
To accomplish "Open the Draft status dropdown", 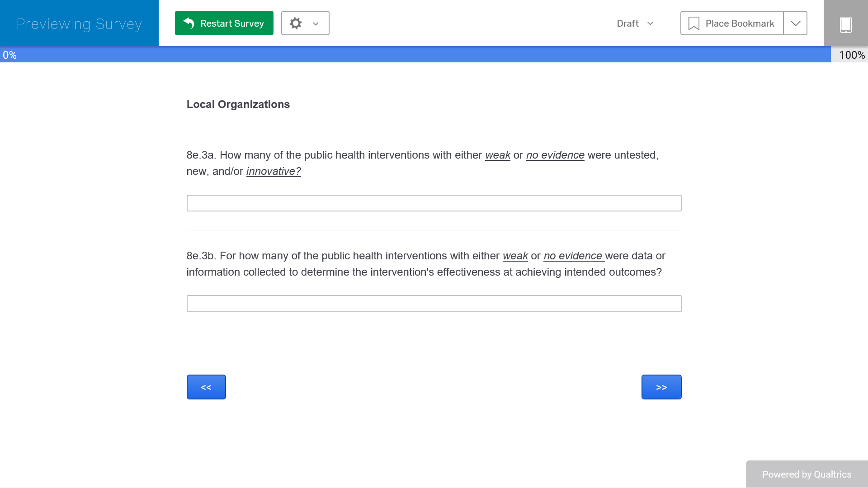I will coord(635,23).
